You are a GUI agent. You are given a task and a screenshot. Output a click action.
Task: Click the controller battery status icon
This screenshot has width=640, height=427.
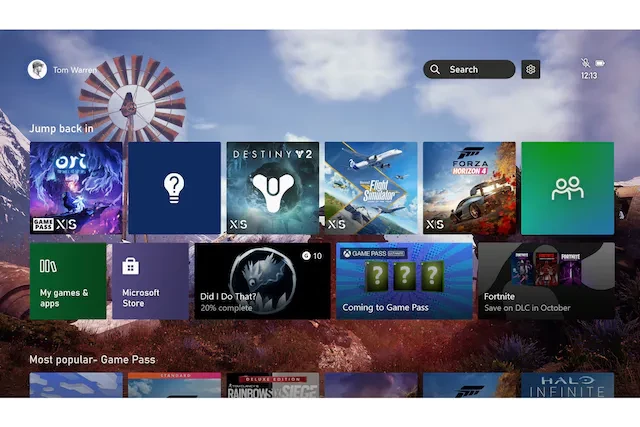600,63
